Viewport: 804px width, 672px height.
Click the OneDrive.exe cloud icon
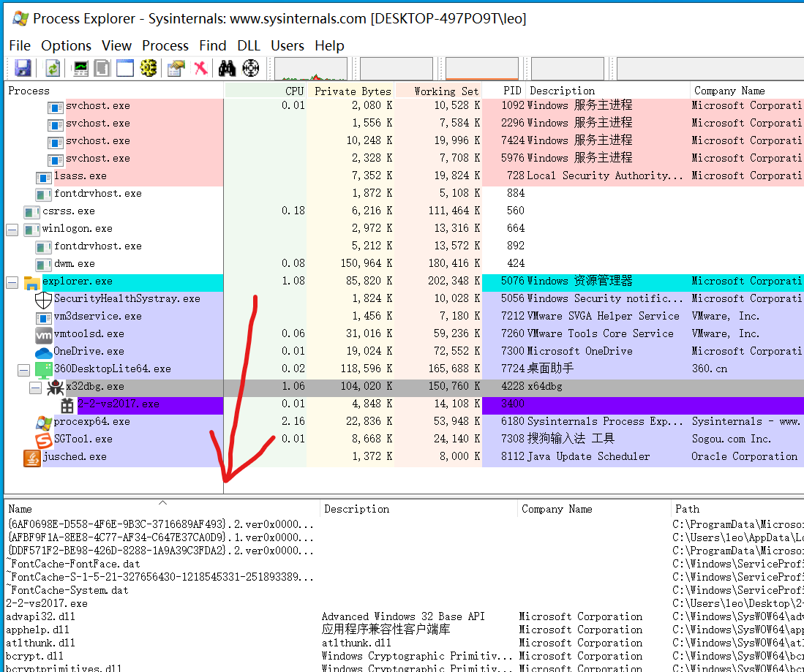[42, 351]
